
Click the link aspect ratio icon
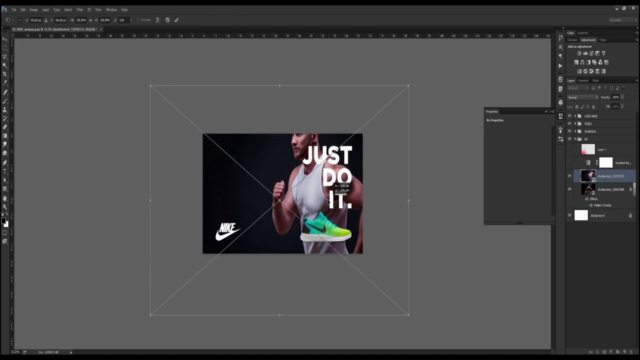[x=91, y=20]
